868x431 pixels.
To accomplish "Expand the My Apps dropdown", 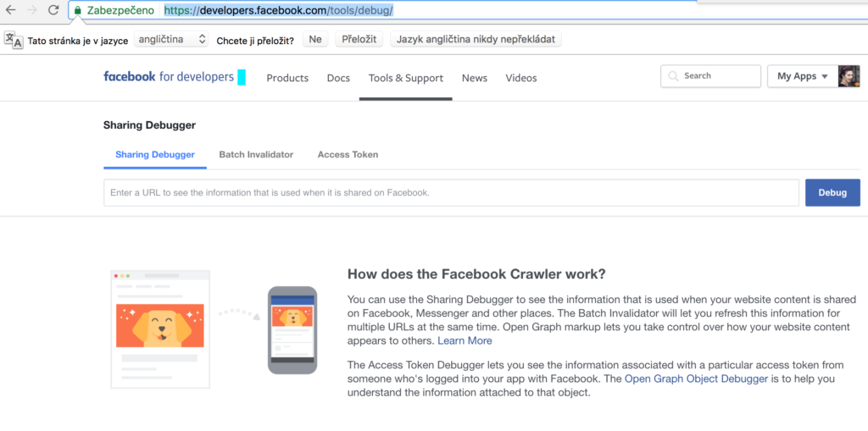I will (x=802, y=76).
